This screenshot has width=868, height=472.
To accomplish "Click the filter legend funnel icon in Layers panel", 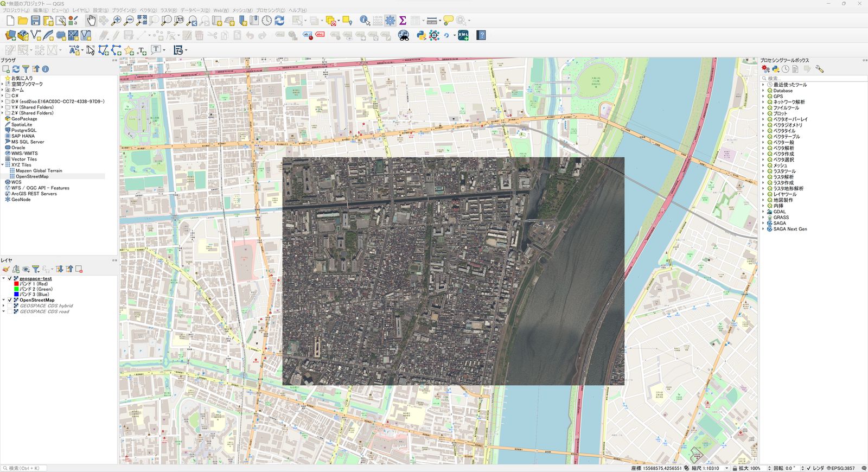I will 35,269.
